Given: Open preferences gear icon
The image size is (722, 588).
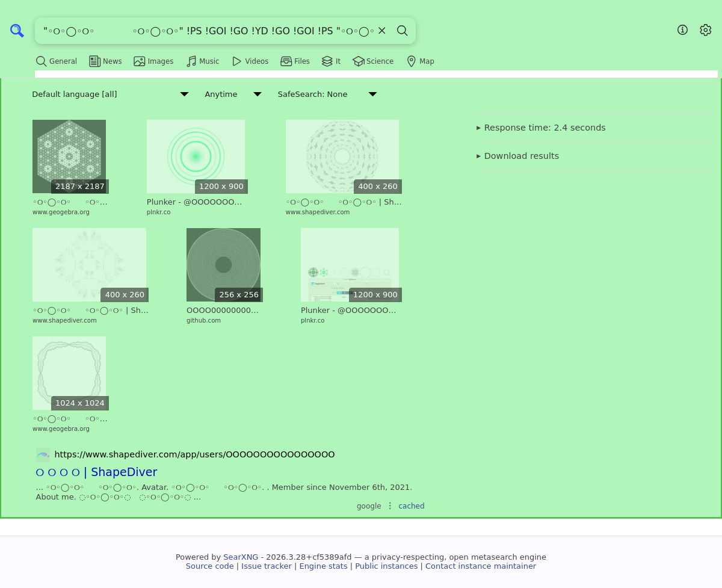Looking at the screenshot, I should coord(705,30).
